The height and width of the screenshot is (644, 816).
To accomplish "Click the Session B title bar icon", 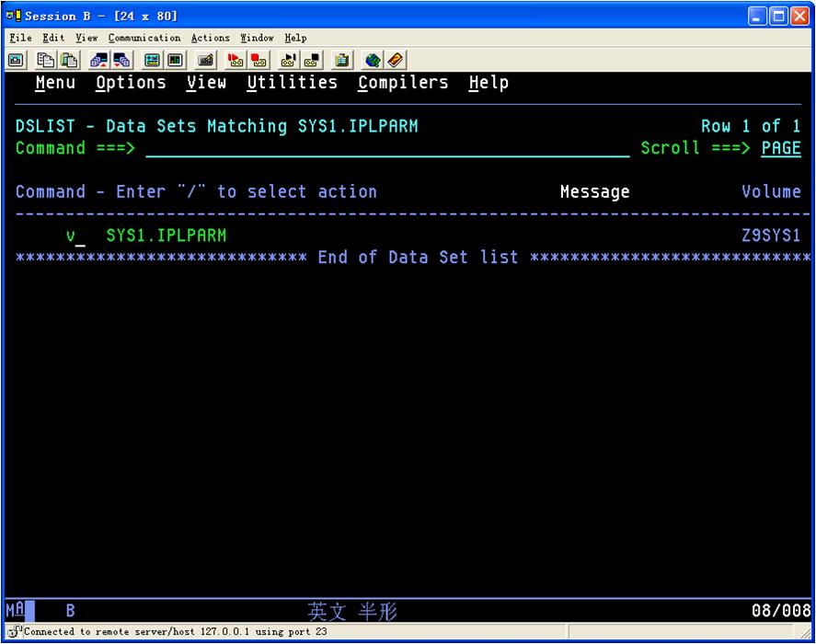I will [x=14, y=16].
